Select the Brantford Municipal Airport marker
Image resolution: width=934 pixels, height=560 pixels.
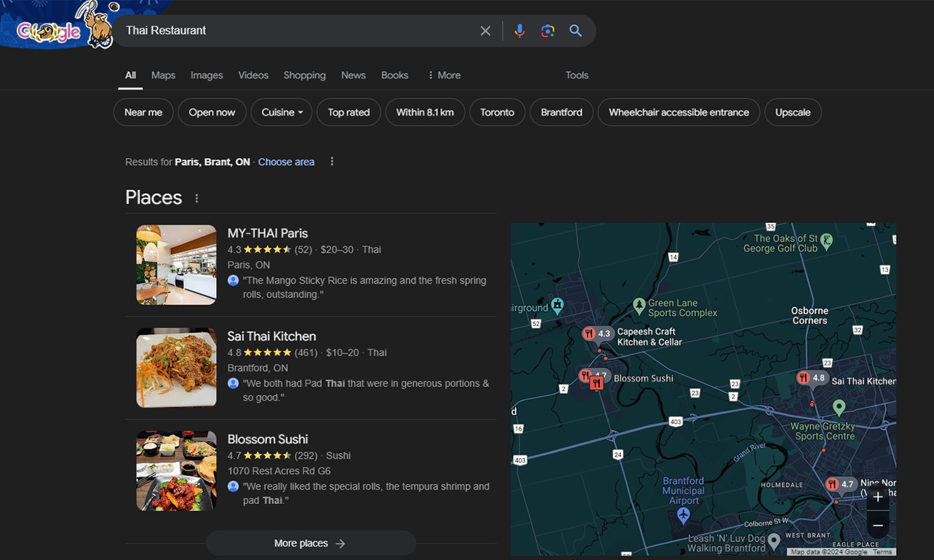pyautogui.click(x=683, y=515)
